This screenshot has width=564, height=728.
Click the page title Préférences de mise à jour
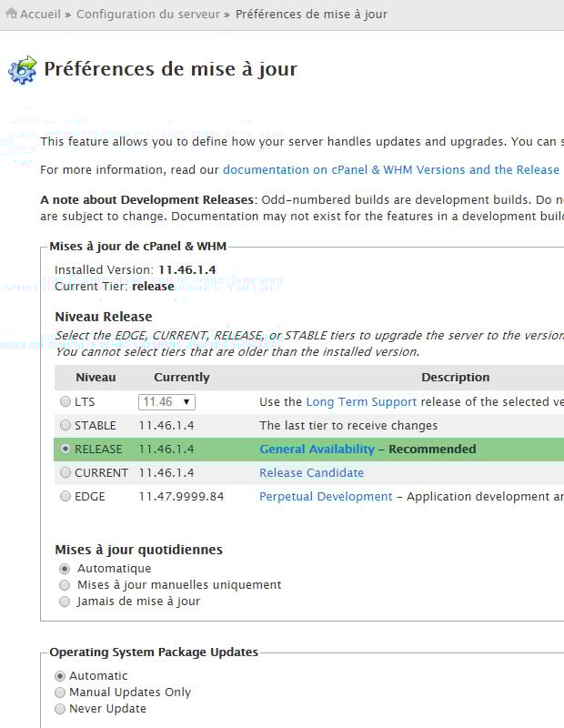[x=170, y=69]
